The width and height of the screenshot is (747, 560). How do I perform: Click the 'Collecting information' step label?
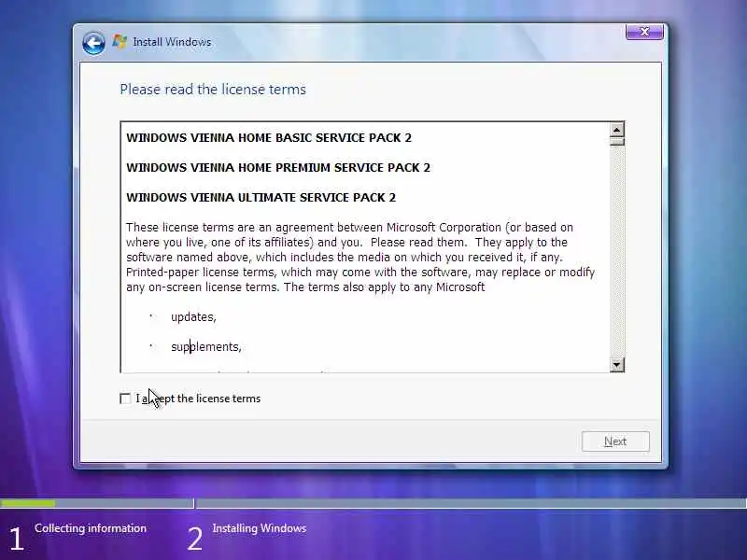91,528
